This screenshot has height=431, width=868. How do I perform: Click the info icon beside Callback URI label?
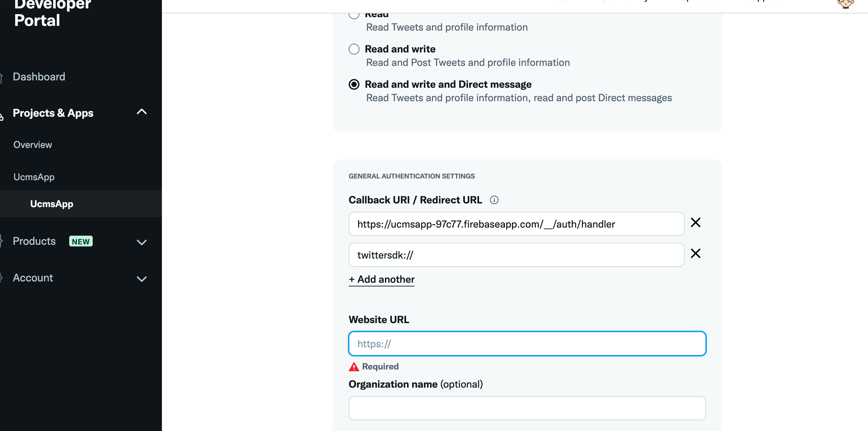point(494,200)
